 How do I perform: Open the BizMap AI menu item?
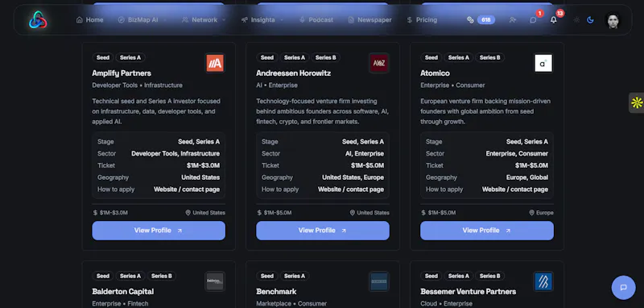click(138, 19)
